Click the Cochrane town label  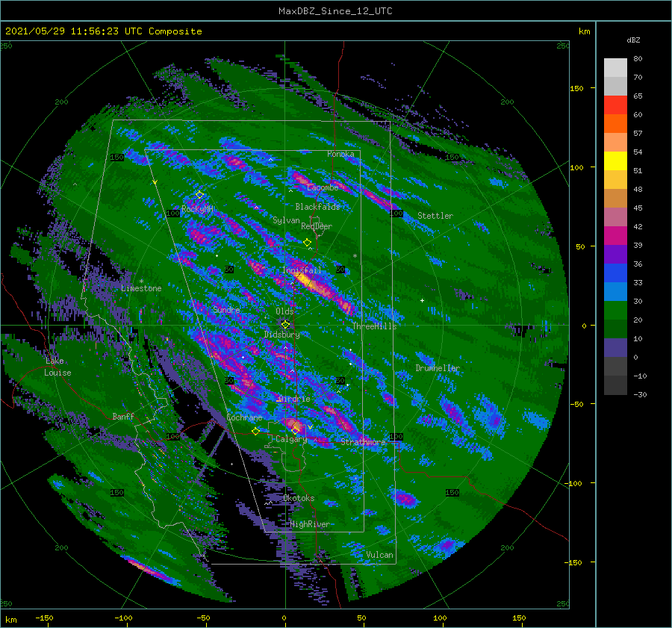pos(244,417)
